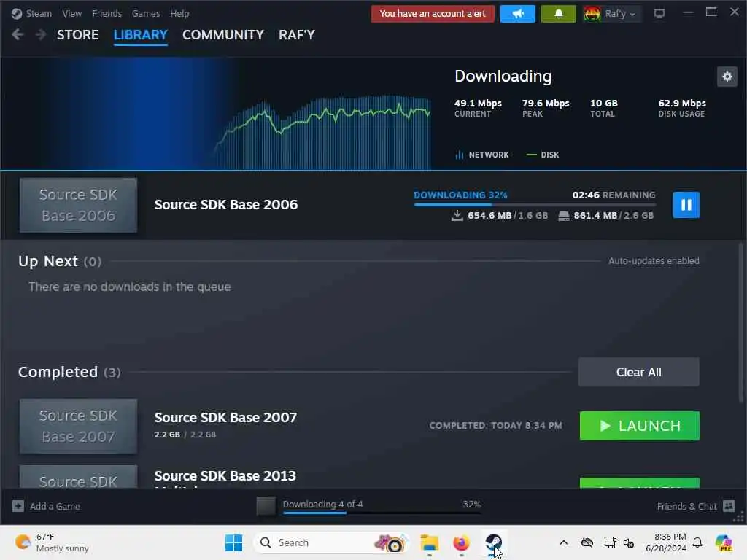Launch Firefox from the taskbar

coord(461,542)
